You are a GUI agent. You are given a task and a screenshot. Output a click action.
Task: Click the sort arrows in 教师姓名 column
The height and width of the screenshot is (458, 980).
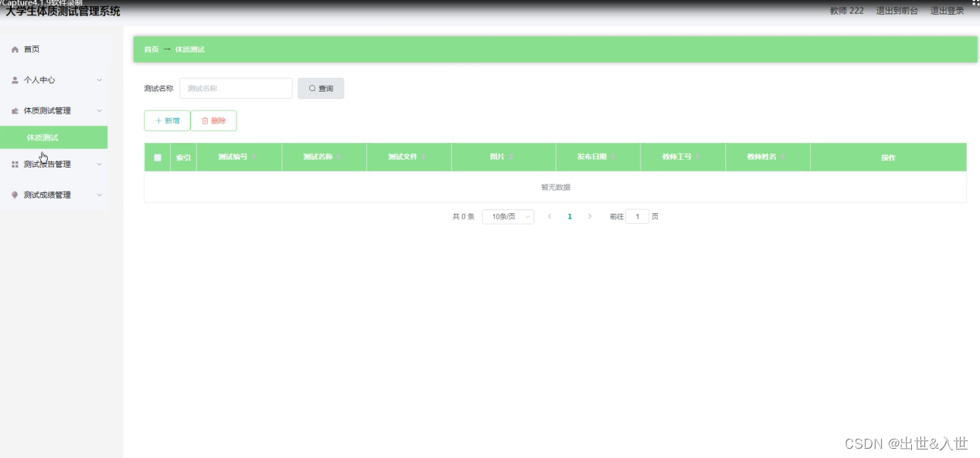point(783,158)
